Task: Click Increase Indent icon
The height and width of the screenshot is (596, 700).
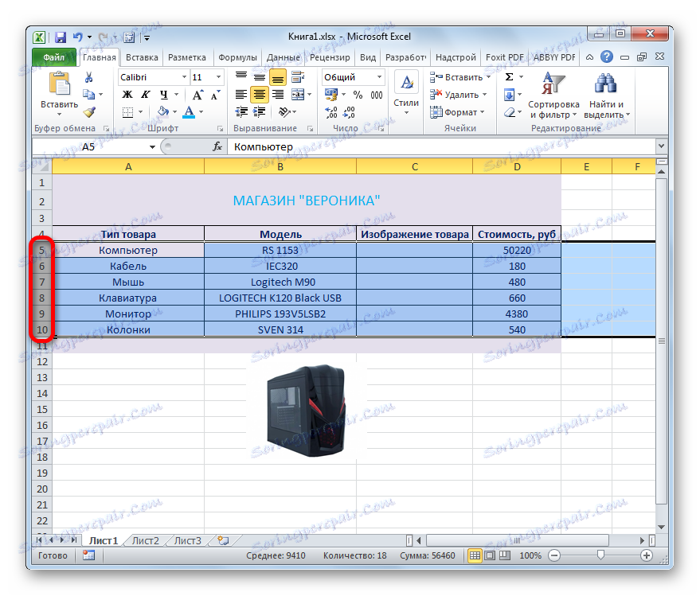Action: (x=260, y=111)
